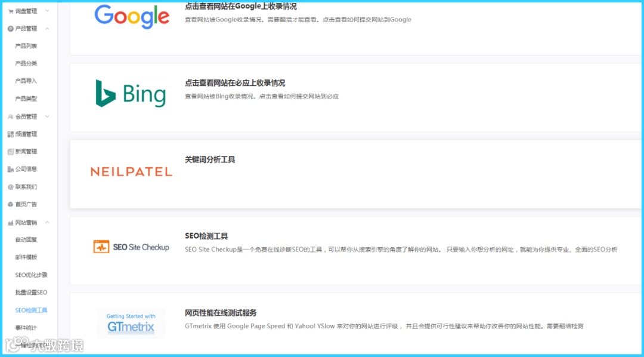Click the grid icon beside 频道管理

click(x=10, y=134)
